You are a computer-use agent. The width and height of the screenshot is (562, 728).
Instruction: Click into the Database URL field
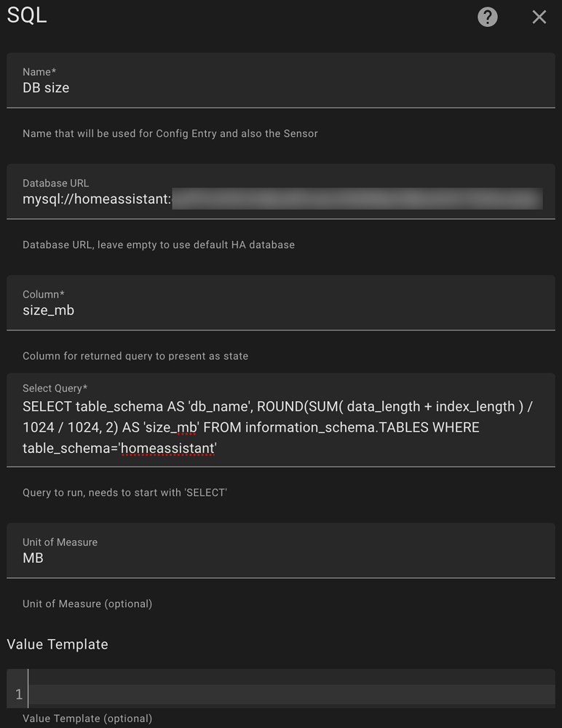(x=280, y=191)
